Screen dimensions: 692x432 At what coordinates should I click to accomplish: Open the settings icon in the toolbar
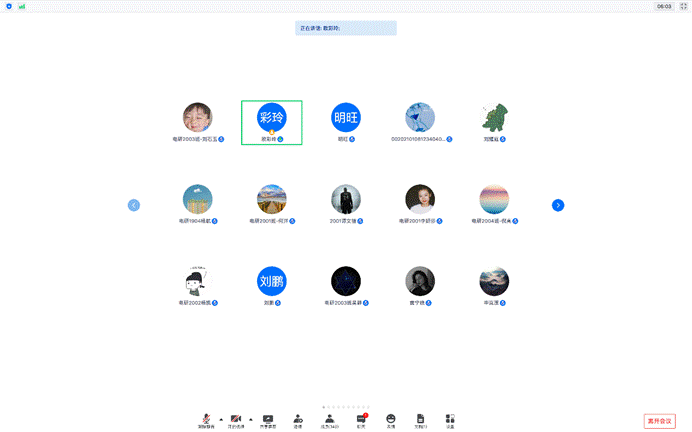coord(450,419)
